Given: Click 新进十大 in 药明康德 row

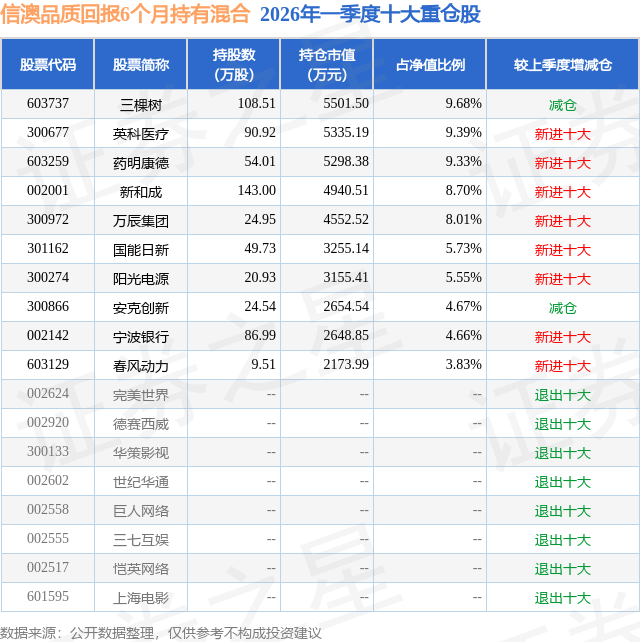Looking at the screenshot, I should (563, 163).
